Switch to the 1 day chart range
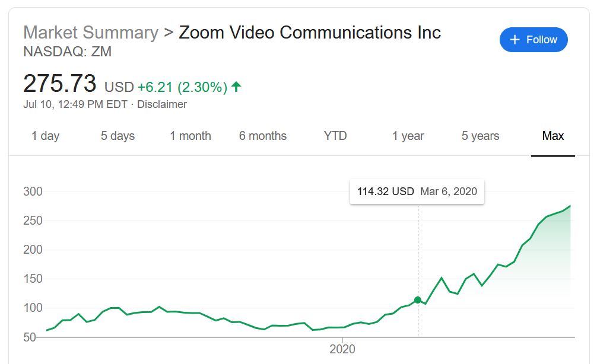 (x=45, y=136)
